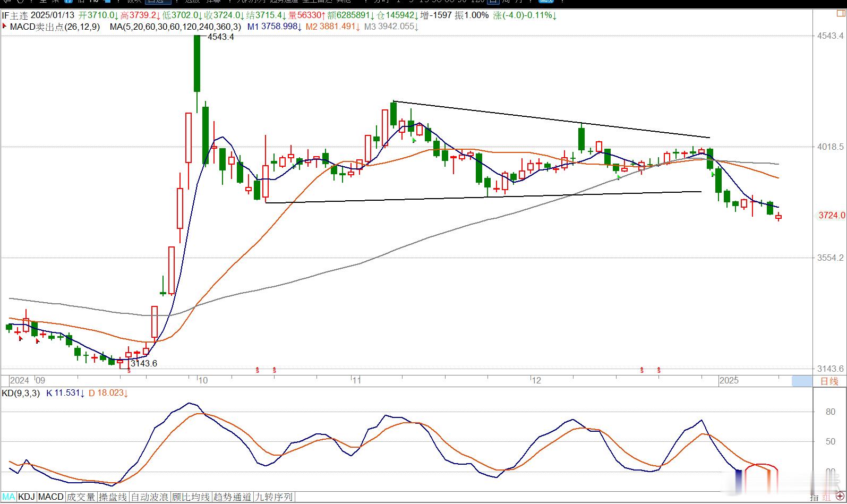
Task: Open the KDJ indicator tab
Action: (x=27, y=497)
